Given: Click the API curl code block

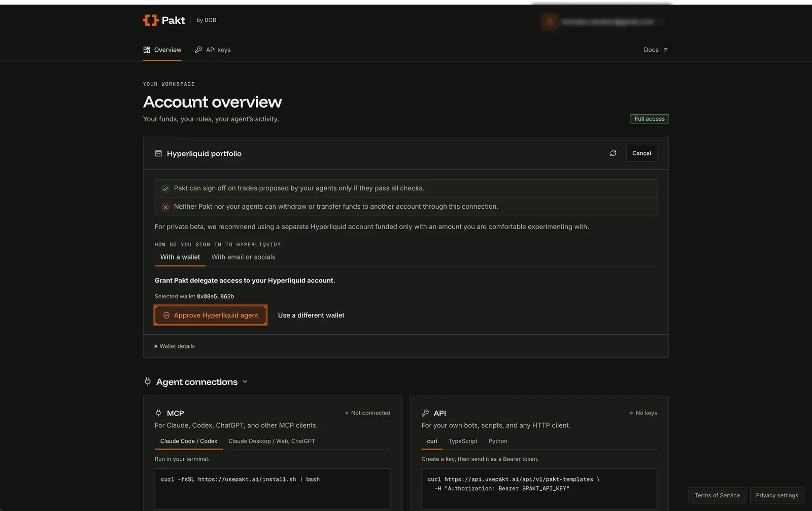Looking at the screenshot, I should (x=539, y=489).
